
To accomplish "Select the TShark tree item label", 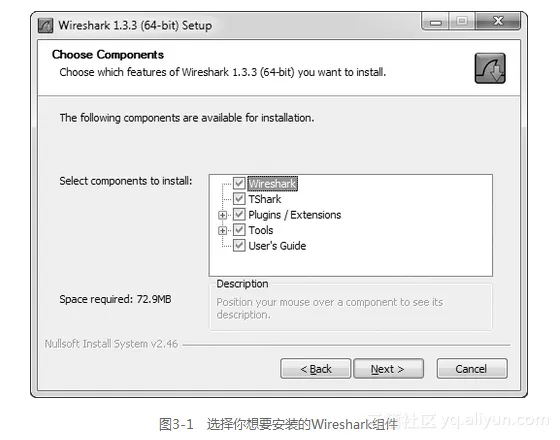I will (265, 199).
